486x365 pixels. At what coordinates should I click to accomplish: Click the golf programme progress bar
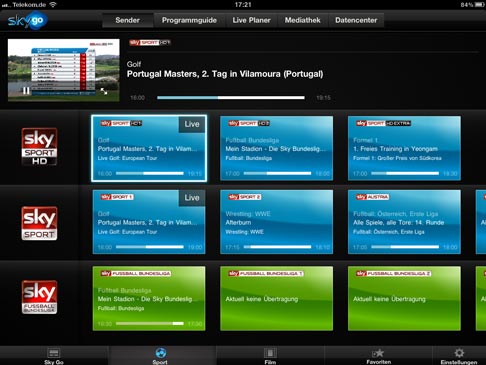click(x=231, y=98)
